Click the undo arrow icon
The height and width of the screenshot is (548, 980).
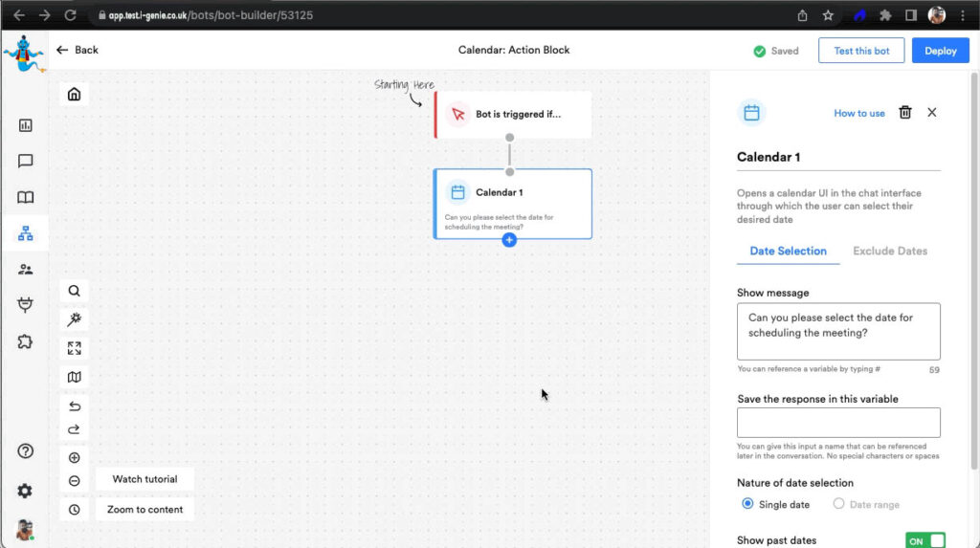[x=74, y=406]
